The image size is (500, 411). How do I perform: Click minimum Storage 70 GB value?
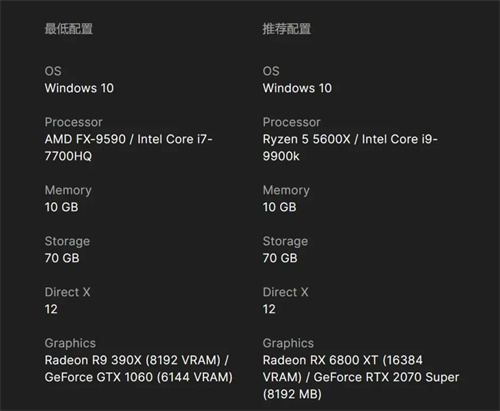tap(62, 258)
